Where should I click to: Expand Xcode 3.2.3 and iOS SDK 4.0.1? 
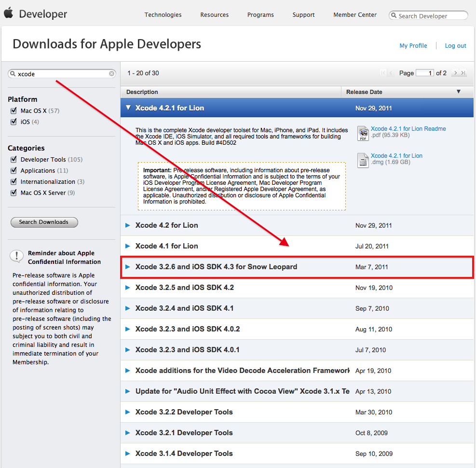[128, 350]
